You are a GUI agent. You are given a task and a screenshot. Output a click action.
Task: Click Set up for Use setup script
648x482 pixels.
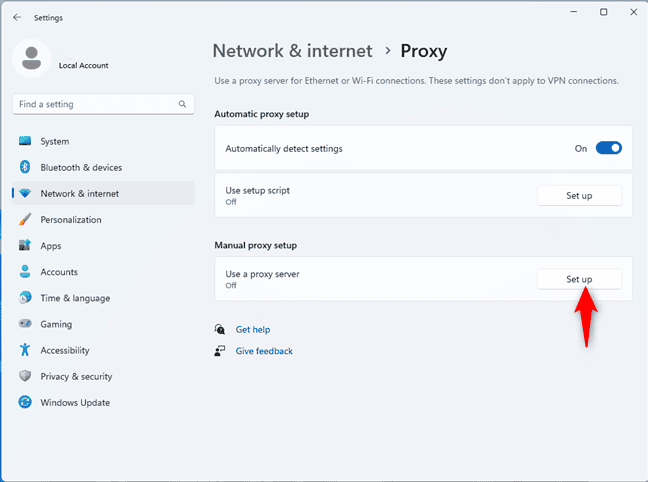579,196
